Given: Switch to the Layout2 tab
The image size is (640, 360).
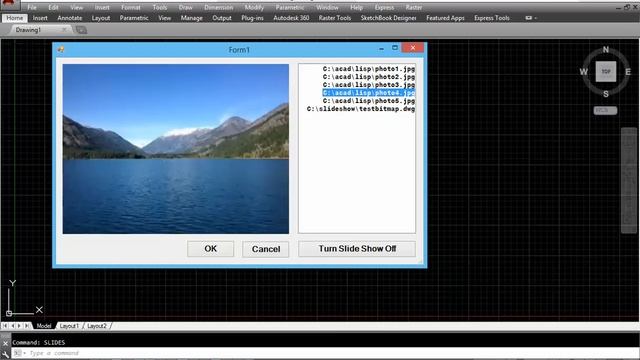Looking at the screenshot, I should [x=97, y=326].
